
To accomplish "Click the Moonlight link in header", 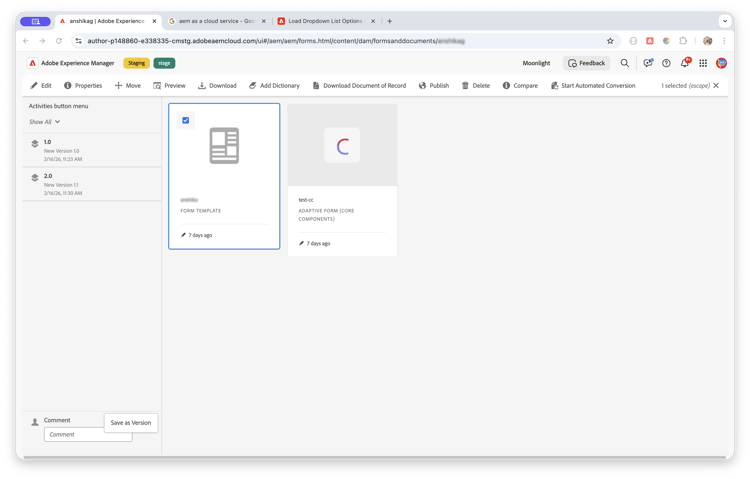I will pyautogui.click(x=536, y=63).
